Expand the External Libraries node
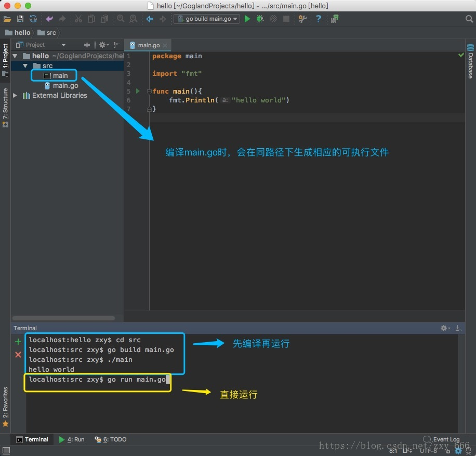The height and width of the screenshot is (456, 476). tap(15, 95)
